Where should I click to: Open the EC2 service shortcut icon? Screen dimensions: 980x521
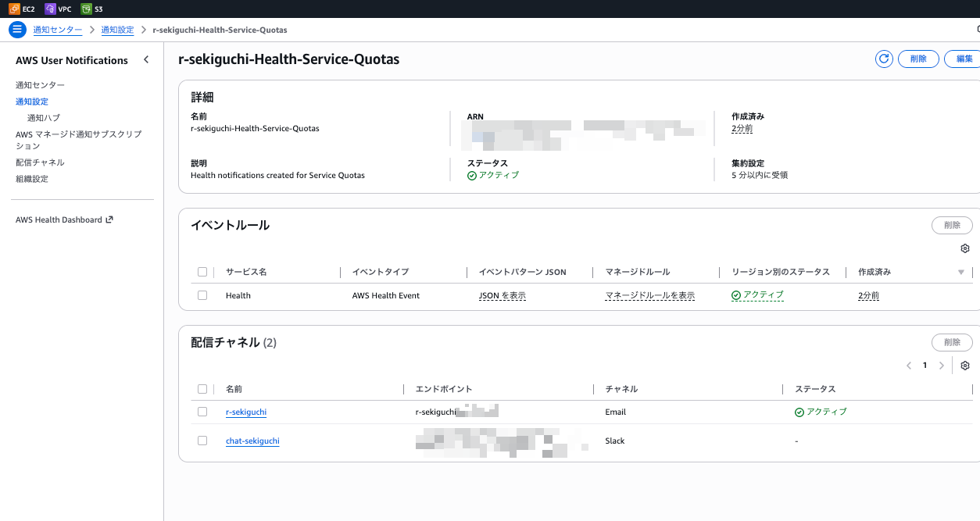(x=14, y=9)
